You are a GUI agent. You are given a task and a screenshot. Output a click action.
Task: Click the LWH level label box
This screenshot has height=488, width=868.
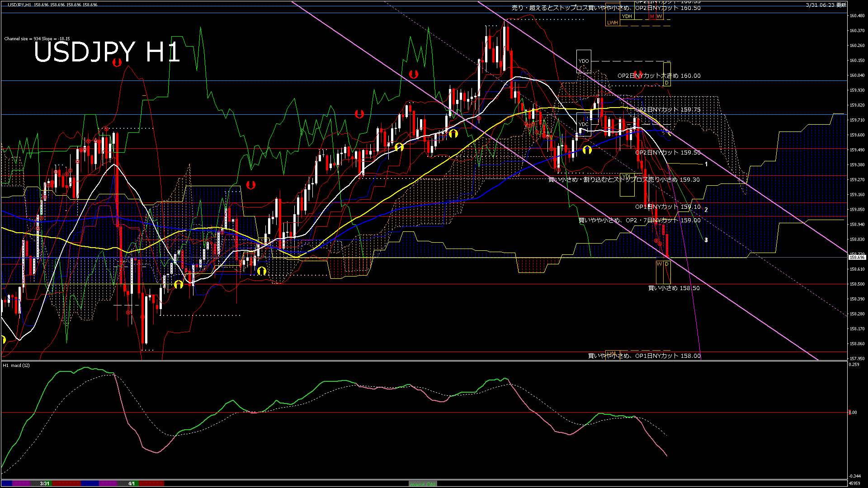click(x=612, y=23)
